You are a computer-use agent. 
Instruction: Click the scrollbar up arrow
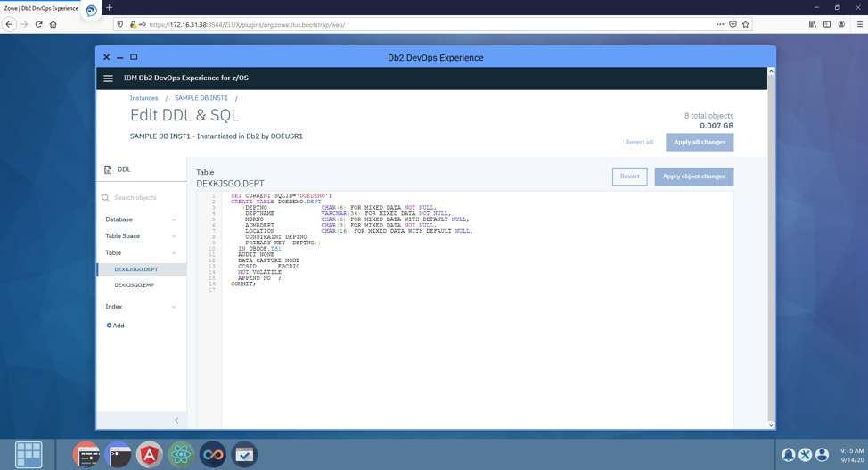pyautogui.click(x=771, y=71)
